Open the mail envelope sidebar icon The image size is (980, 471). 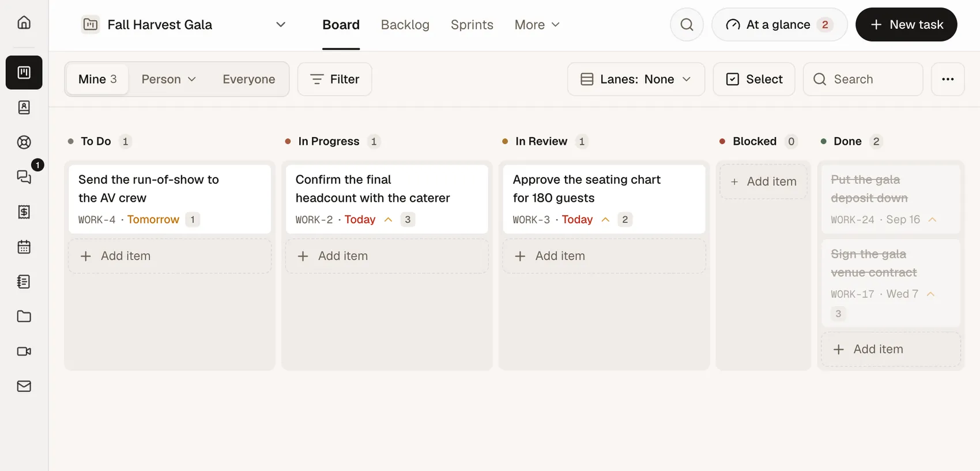coord(24,386)
